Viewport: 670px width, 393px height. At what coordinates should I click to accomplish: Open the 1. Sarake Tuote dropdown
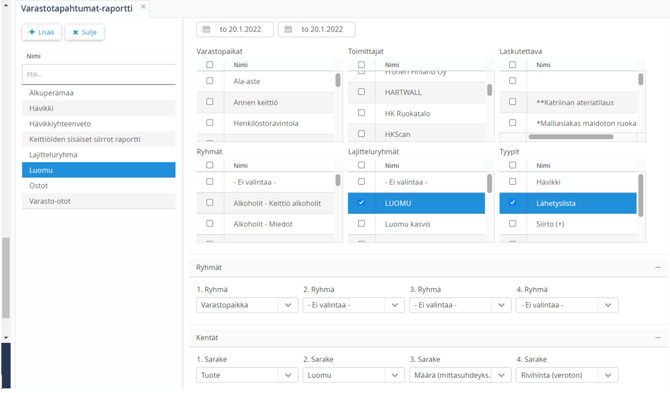tap(247, 375)
